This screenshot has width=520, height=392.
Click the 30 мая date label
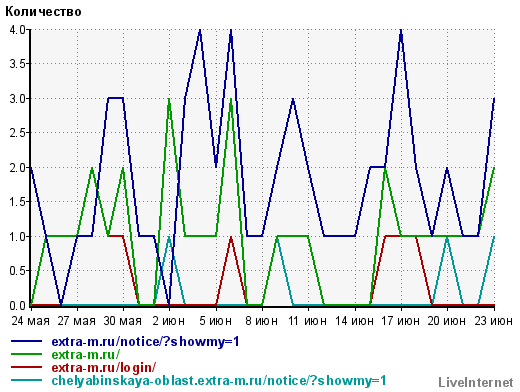(x=123, y=321)
